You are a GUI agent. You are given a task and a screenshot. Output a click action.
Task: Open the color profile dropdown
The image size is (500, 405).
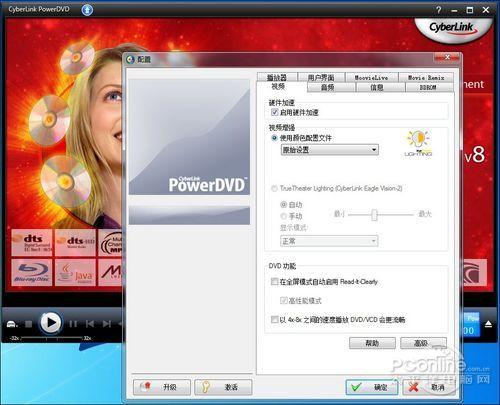coord(330,150)
